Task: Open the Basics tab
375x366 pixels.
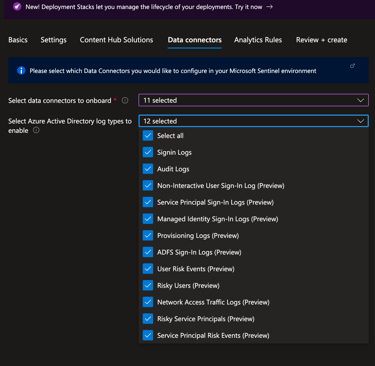Action: pyautogui.click(x=18, y=40)
